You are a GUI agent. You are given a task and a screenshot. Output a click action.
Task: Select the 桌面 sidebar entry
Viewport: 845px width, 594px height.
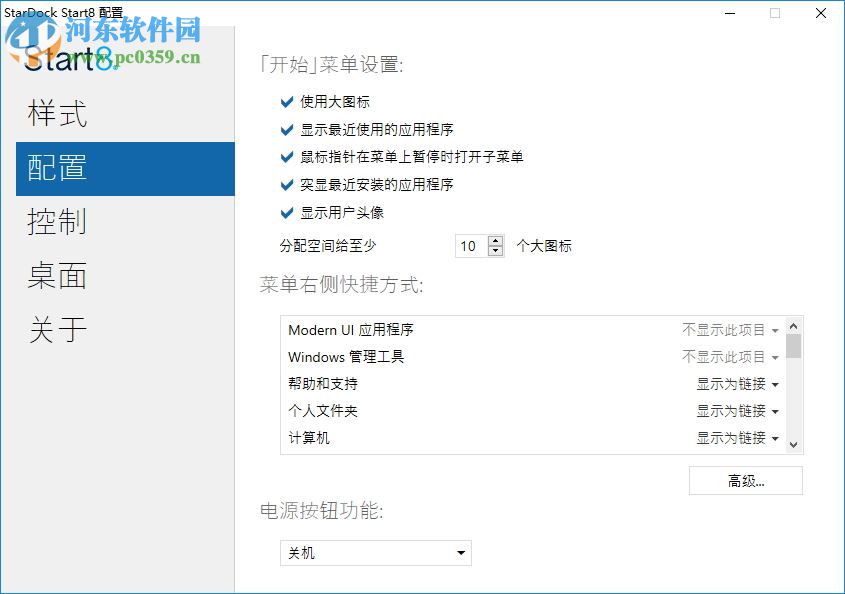[57, 276]
